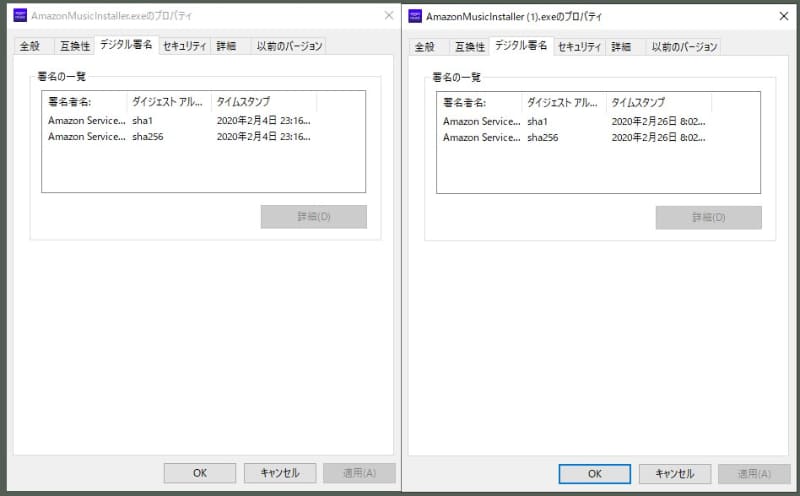
Task: Select sha256 signature row dated 2020年2月4日
Action: (x=203, y=136)
